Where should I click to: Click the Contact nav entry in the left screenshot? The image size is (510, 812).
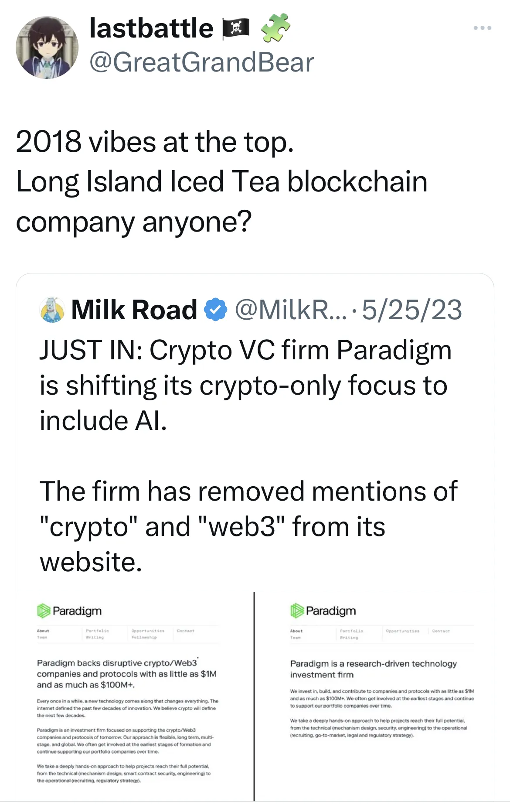point(185,631)
